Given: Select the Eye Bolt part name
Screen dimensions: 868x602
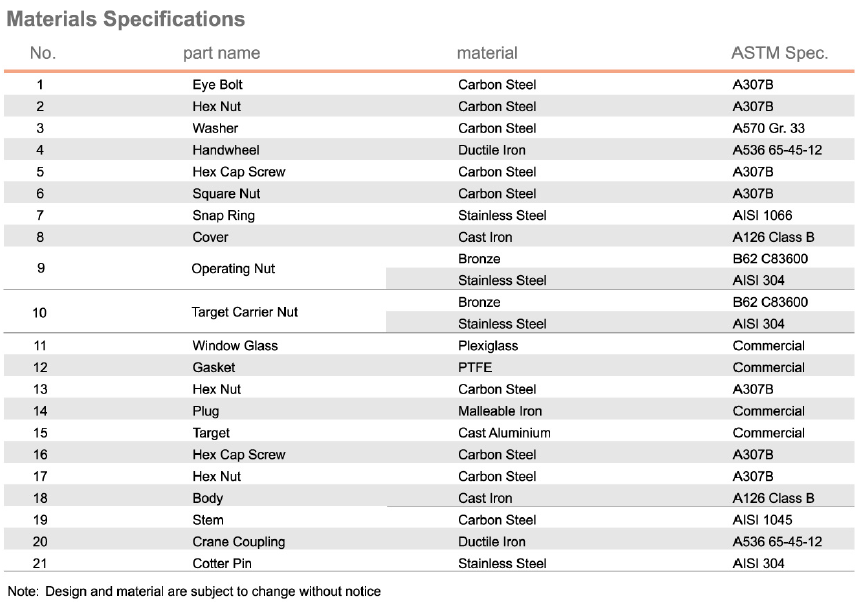Looking at the screenshot, I should pos(217,85).
